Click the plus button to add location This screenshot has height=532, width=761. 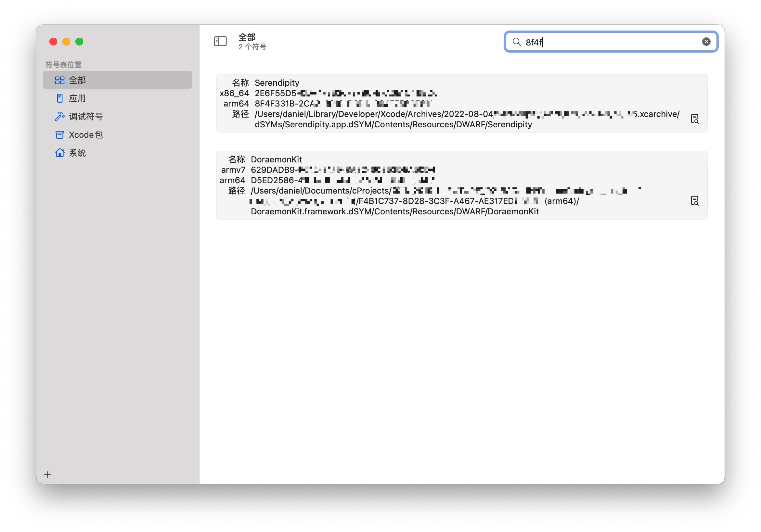tap(47, 475)
